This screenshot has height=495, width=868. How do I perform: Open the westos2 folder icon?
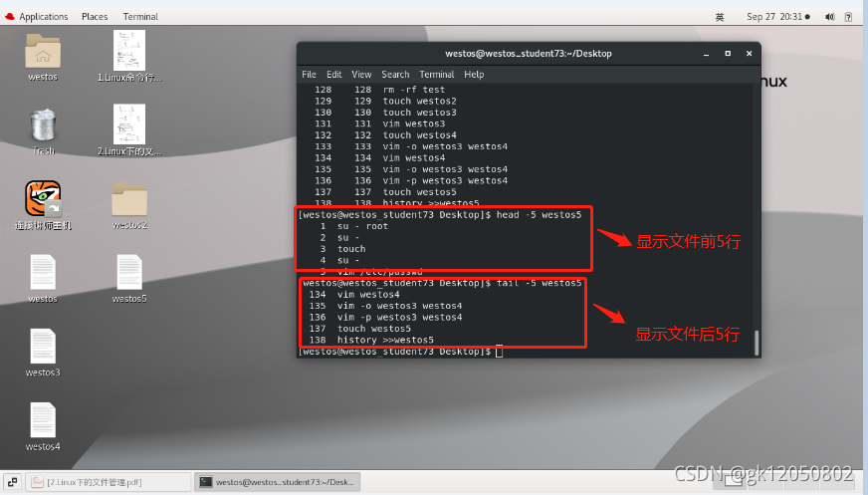coord(129,199)
